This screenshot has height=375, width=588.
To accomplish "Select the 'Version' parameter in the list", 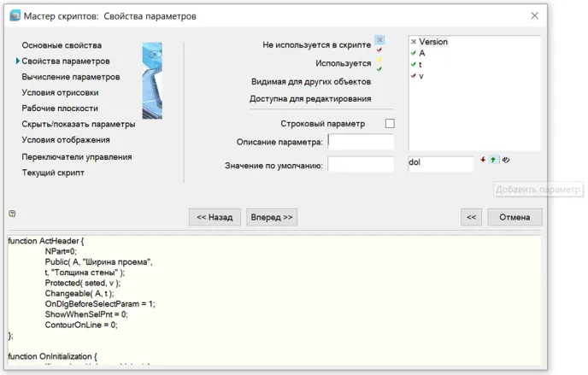I will click(x=432, y=42).
